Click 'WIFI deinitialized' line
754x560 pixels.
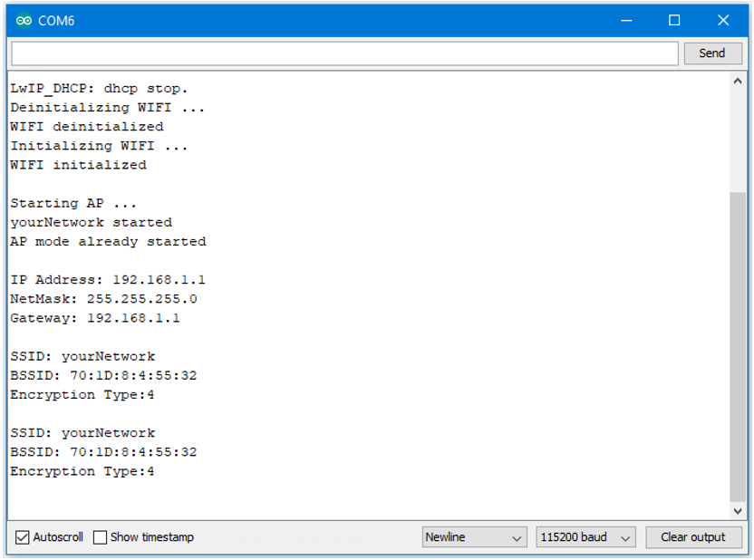point(87,127)
